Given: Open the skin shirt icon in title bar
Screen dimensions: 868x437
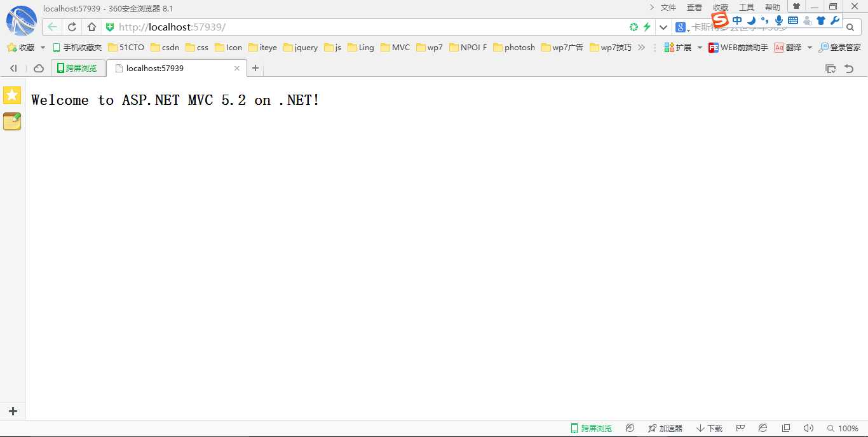Looking at the screenshot, I should click(796, 6).
